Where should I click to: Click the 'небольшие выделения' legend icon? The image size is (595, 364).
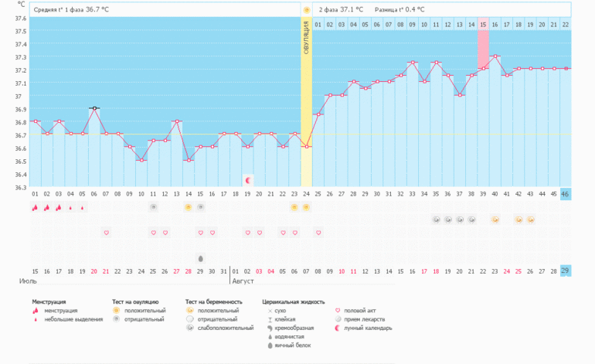click(x=36, y=320)
